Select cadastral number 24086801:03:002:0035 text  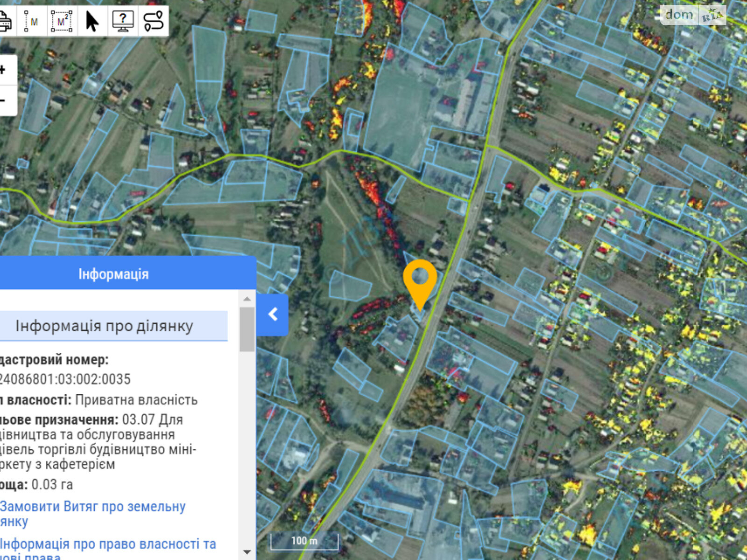tap(65, 379)
